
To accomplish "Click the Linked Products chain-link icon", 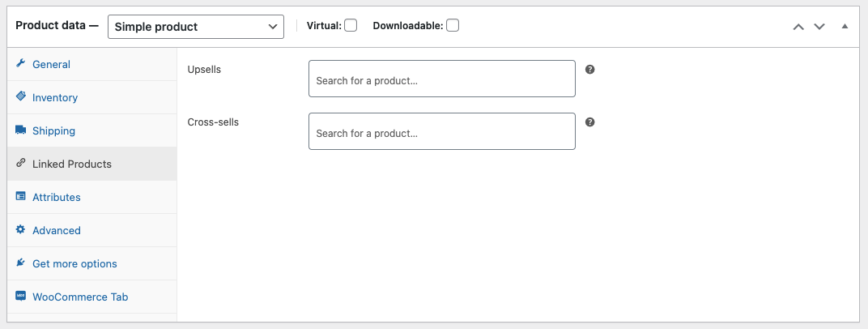I will coord(20,163).
